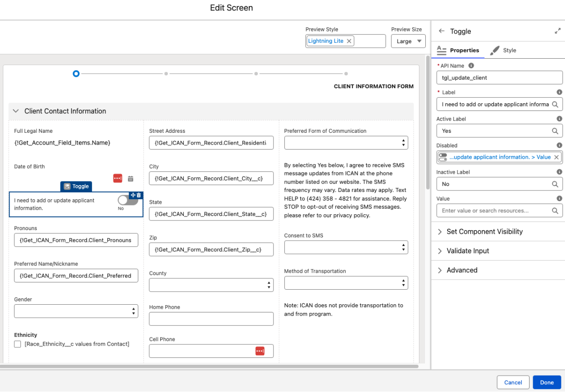
Task: Click the red error icon next to Date of Birth
Action: (118, 178)
